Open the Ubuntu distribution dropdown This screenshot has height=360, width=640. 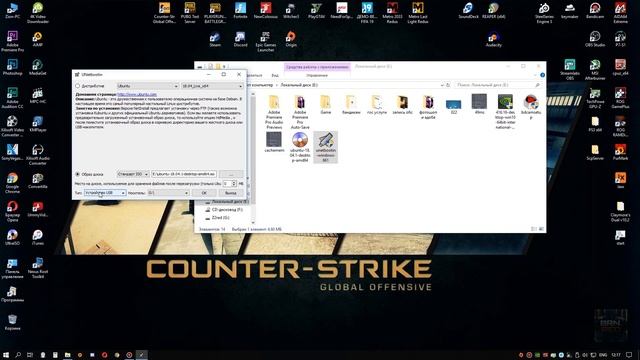click(x=148, y=86)
